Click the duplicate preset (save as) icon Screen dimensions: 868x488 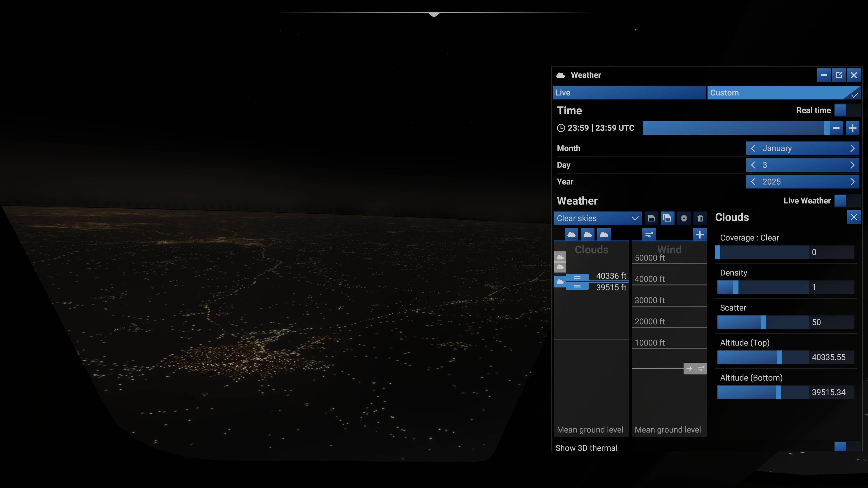667,218
